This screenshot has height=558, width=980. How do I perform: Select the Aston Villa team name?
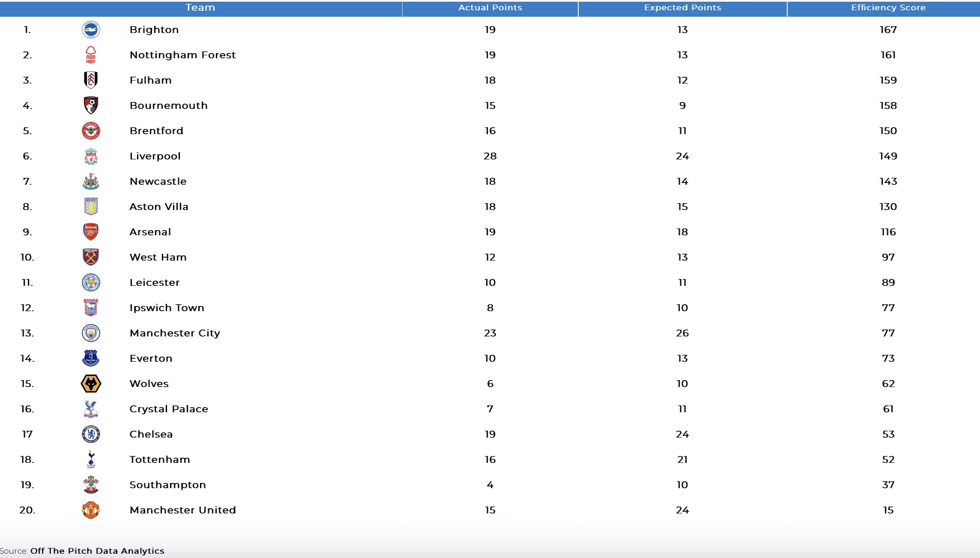[x=159, y=207]
